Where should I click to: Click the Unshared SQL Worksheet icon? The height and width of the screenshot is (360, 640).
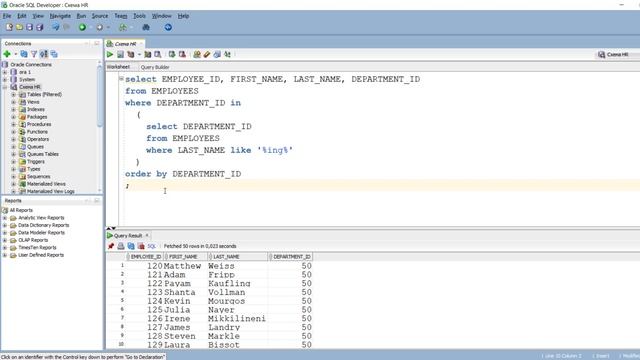(197, 54)
